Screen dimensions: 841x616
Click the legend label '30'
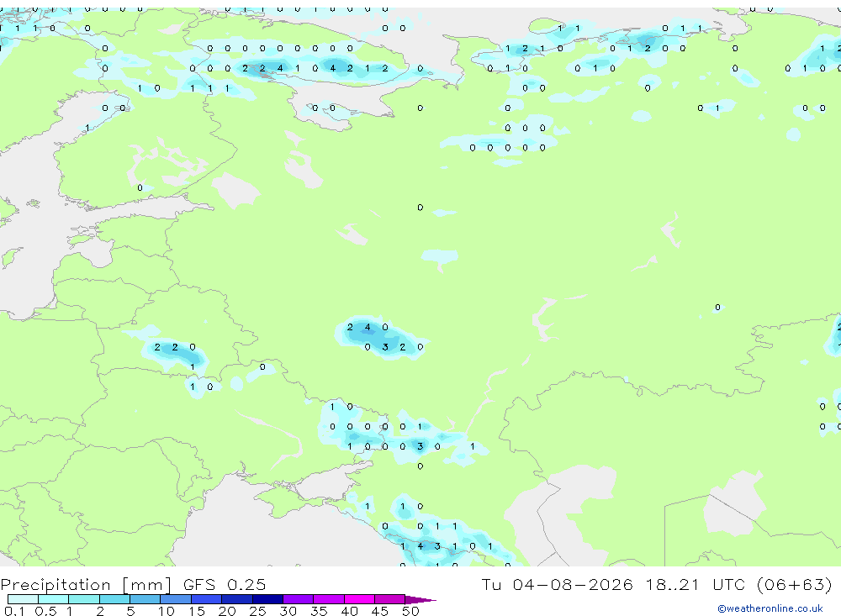pyautogui.click(x=288, y=611)
